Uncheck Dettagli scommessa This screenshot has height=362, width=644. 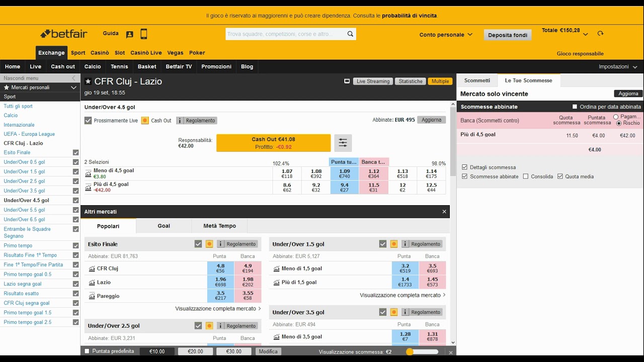click(x=464, y=167)
